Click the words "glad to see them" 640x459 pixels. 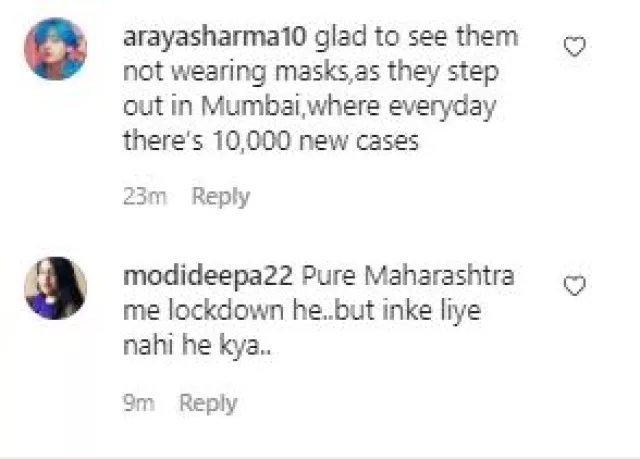point(417,37)
